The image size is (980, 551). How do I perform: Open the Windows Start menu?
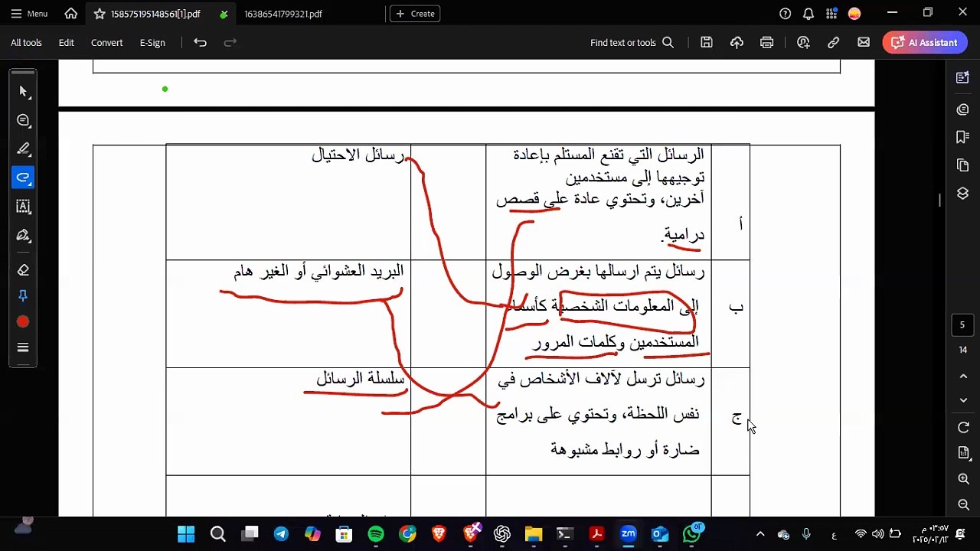coord(186,534)
